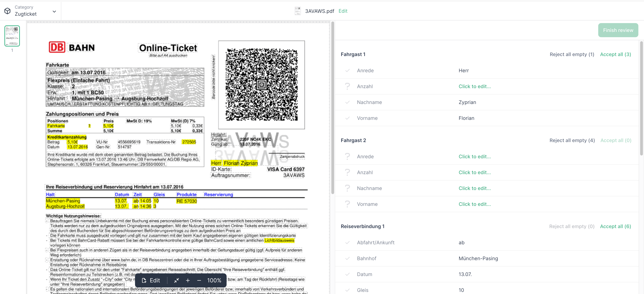Viewport: 644px width, 294px height.
Task: Click the highlighted arrival time 14:36
Action: [145, 206]
